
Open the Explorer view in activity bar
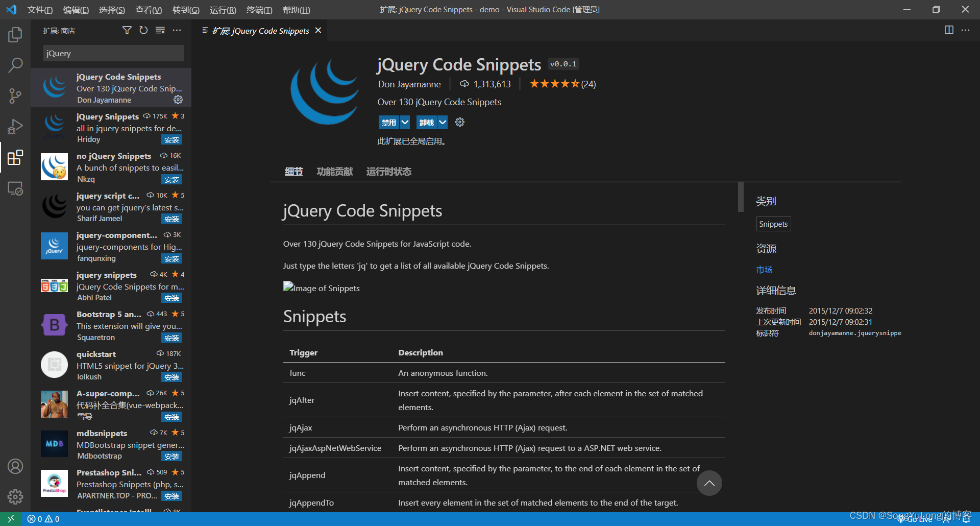(x=15, y=35)
